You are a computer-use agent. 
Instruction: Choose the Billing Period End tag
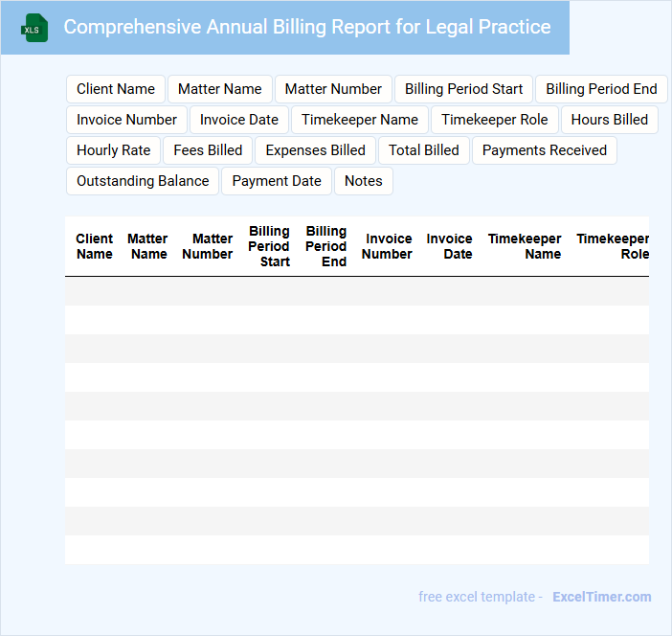[x=601, y=89]
